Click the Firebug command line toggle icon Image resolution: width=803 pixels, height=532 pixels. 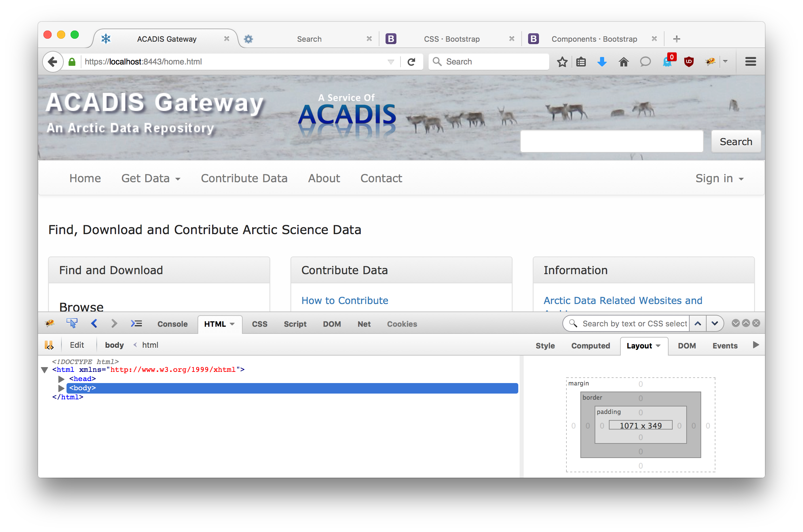136,323
